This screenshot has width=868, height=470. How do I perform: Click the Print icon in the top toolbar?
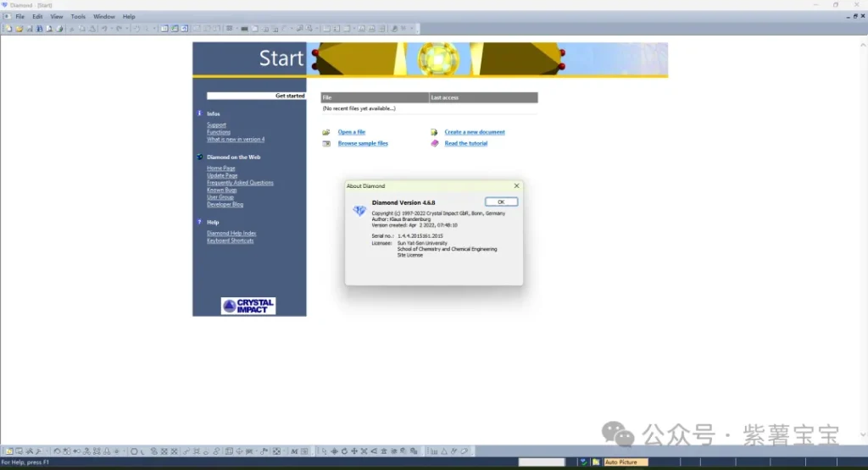(x=59, y=29)
